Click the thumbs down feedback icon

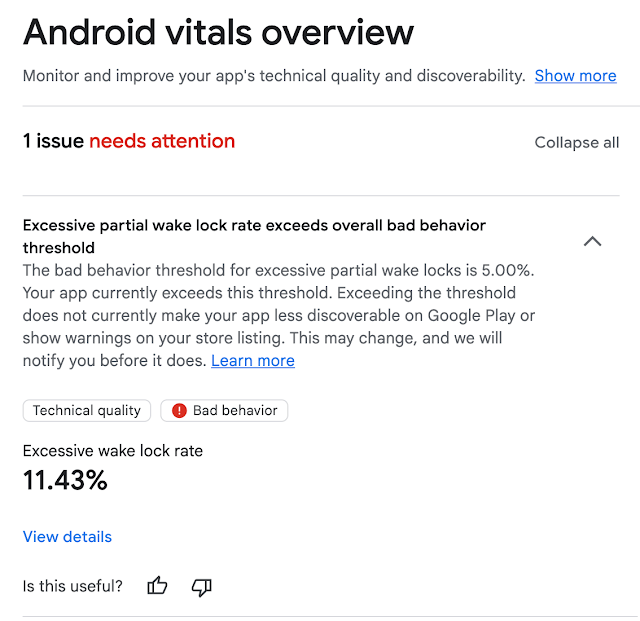click(201, 586)
